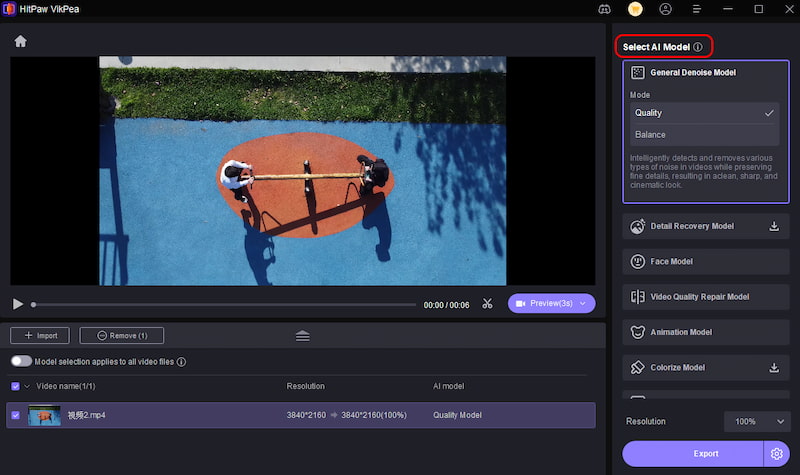Toggle the select-all videos checkbox
The image size is (800, 475).
pos(15,386)
